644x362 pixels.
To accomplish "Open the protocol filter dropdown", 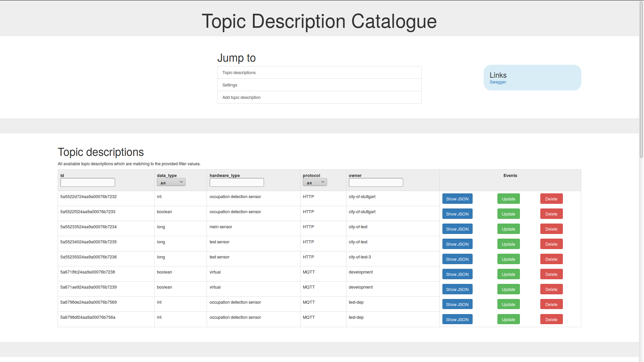I will (x=315, y=182).
